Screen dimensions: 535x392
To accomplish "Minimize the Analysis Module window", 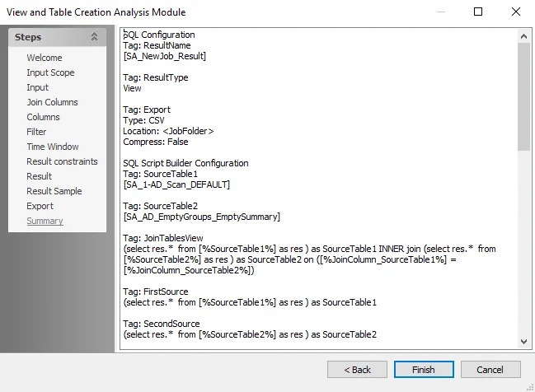I will [x=441, y=12].
